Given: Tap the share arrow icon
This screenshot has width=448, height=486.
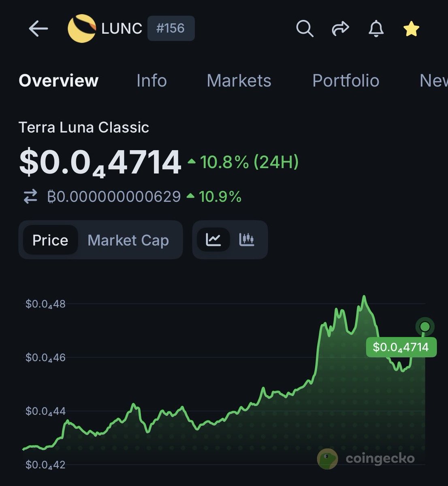Looking at the screenshot, I should (x=340, y=29).
